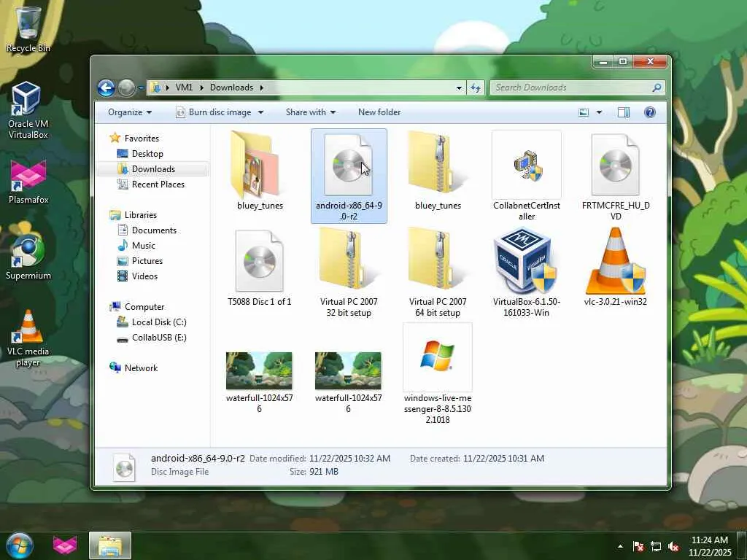Select Network in the navigation pane
The image size is (747, 560).
click(x=141, y=368)
